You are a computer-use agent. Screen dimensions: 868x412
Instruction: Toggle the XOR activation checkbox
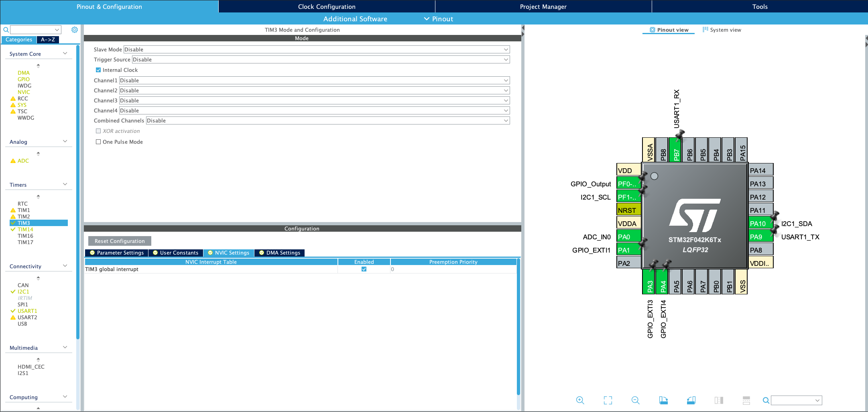point(98,131)
